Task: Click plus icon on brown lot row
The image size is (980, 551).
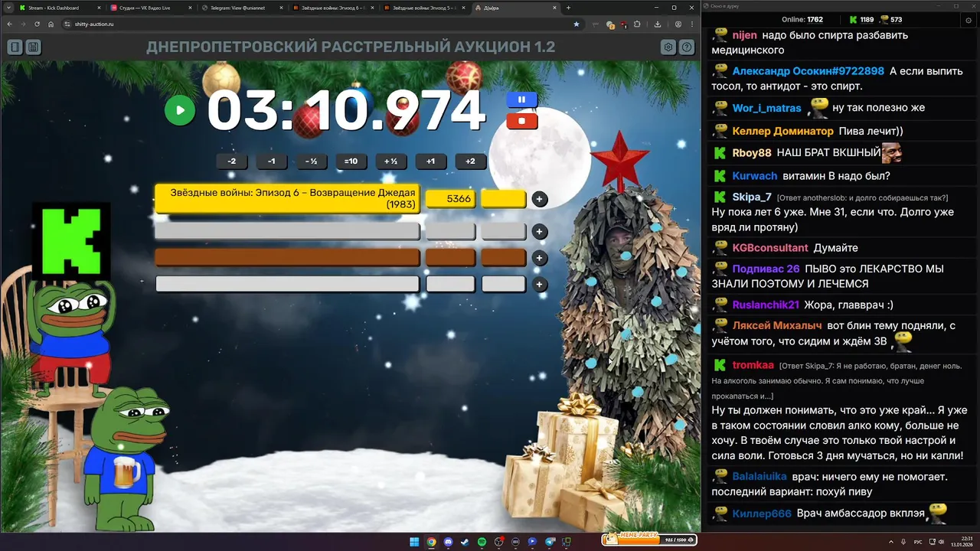Action: (x=540, y=258)
